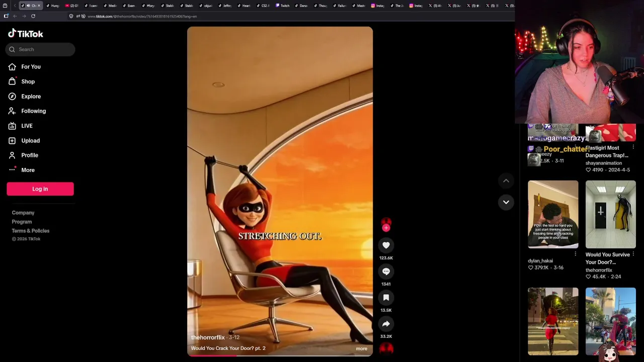Open comments on the video (1341)

386,271
